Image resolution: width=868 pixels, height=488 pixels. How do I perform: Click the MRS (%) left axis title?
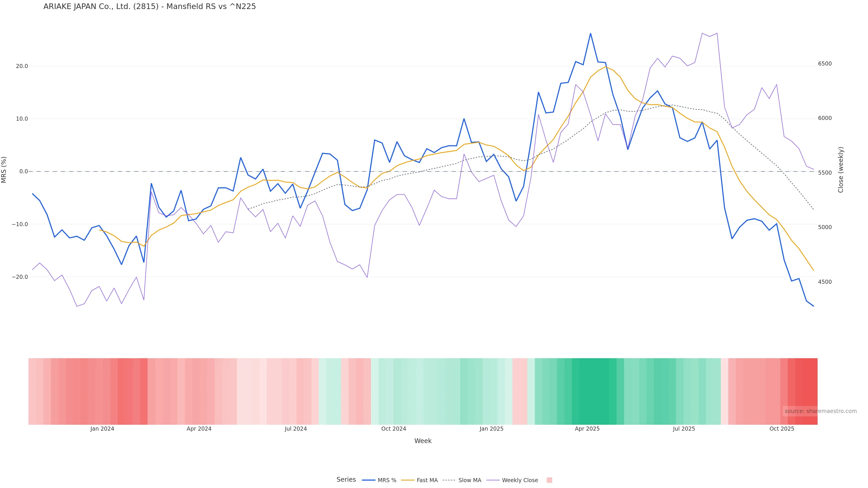pos(4,170)
